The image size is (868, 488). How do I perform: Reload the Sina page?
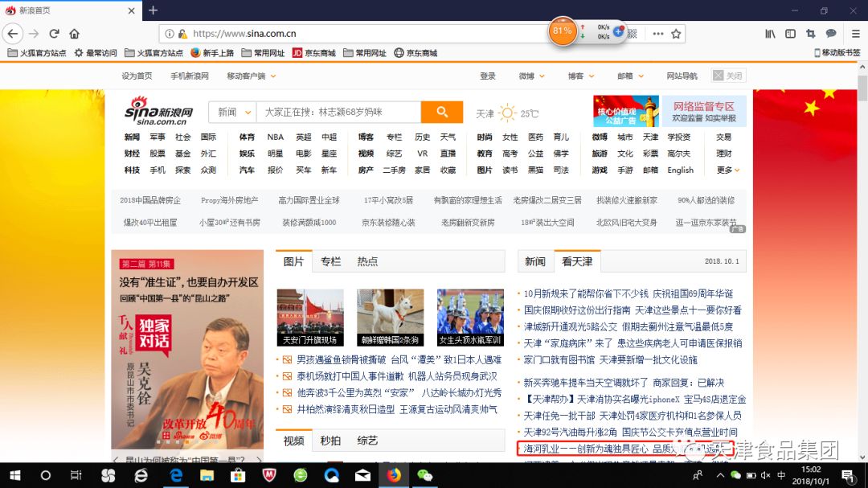pyautogui.click(x=55, y=34)
